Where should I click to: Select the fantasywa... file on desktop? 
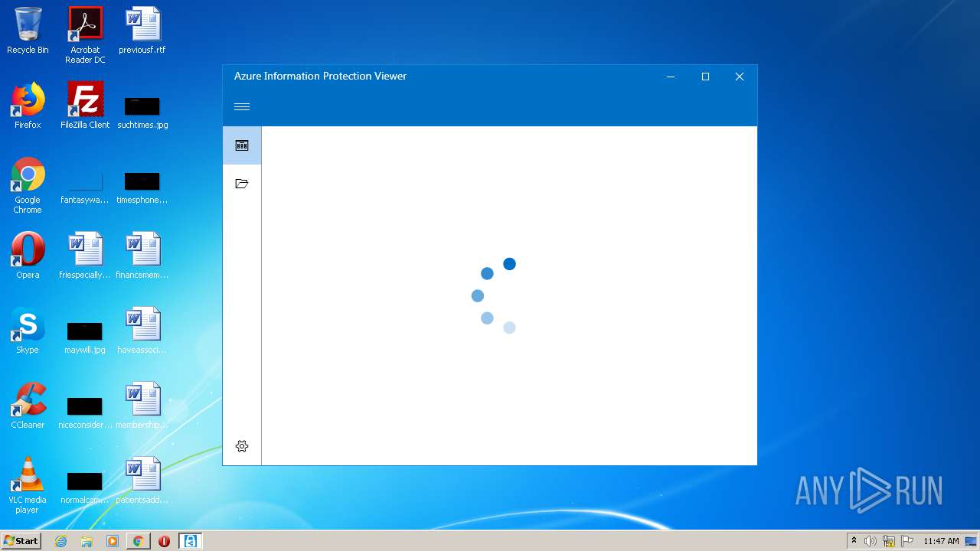click(85, 188)
